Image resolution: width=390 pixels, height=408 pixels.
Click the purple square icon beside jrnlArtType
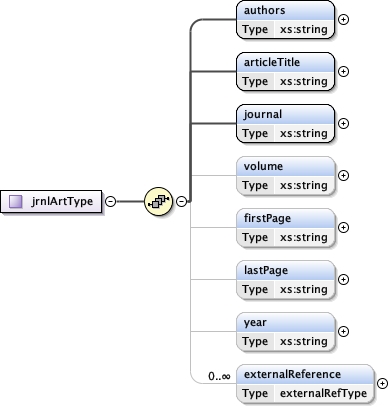[x=16, y=201]
